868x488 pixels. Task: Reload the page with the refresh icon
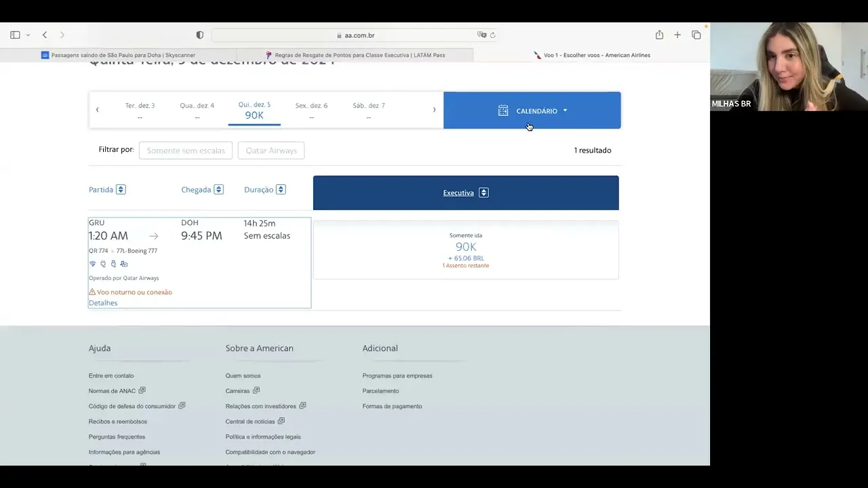493,35
